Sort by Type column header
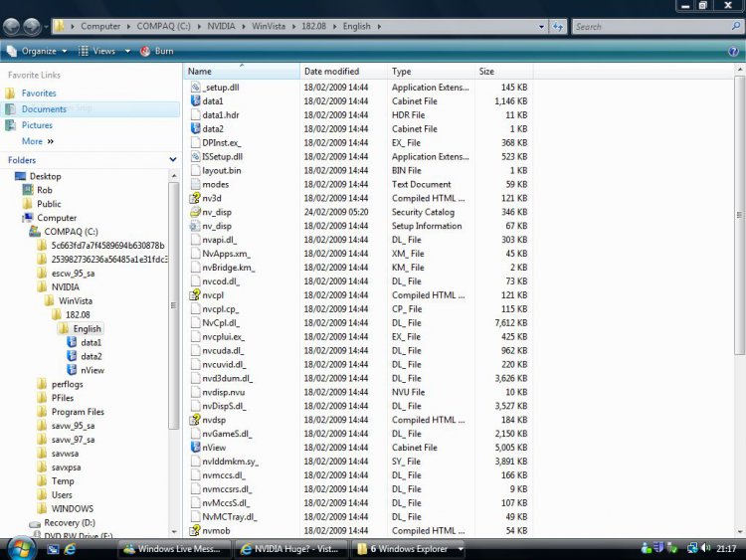Image resolution: width=746 pixels, height=560 pixels. coord(431,71)
